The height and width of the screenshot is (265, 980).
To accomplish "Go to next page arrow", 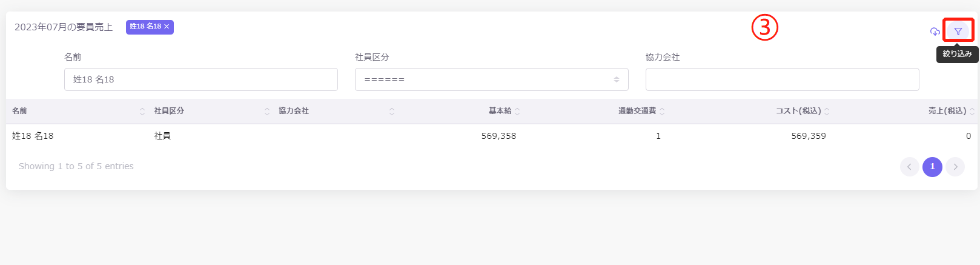I will point(955,167).
